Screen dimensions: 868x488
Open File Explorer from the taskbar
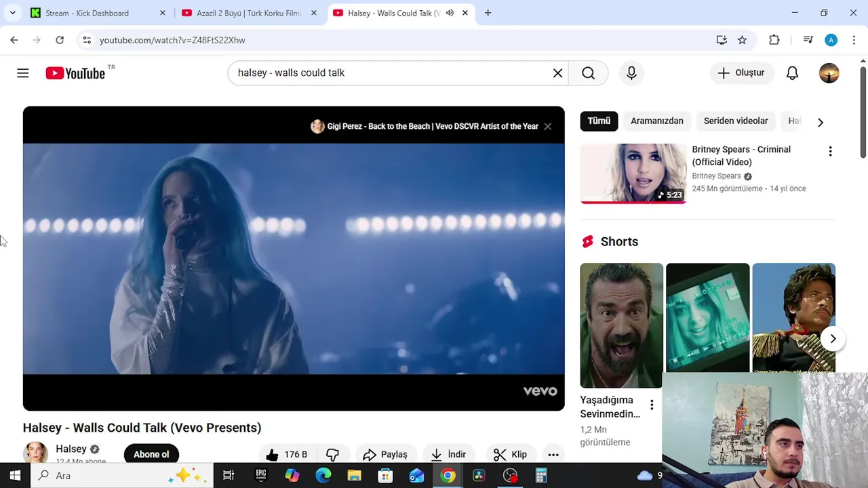point(354,475)
